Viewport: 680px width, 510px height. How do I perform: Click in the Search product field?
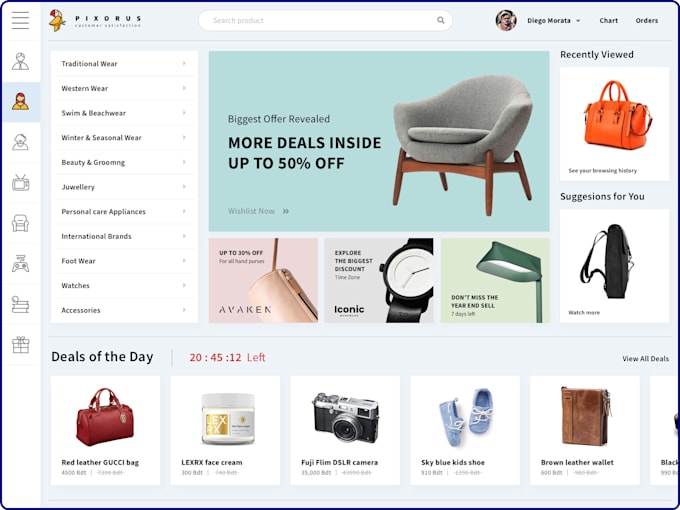click(x=325, y=20)
